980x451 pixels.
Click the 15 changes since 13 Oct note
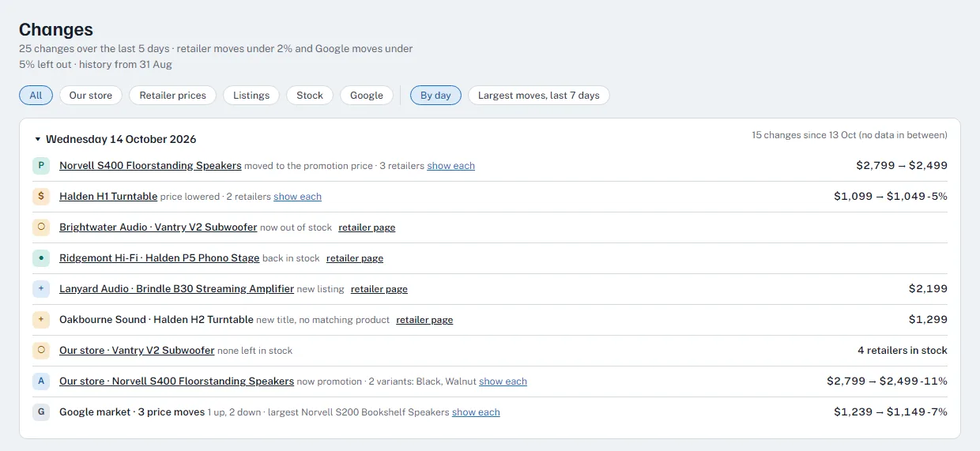coord(850,135)
